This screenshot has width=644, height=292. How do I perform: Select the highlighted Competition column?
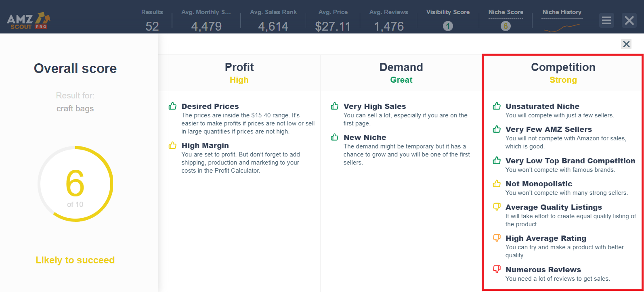click(x=563, y=67)
